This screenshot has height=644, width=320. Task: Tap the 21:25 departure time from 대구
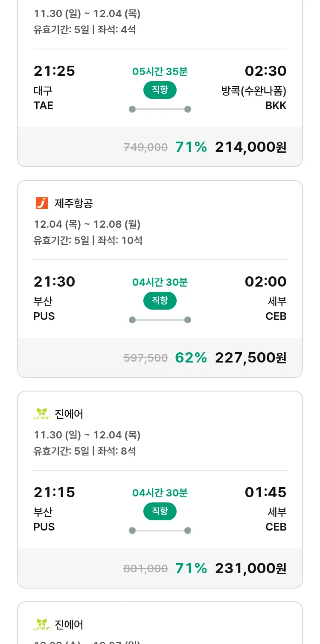tap(54, 71)
